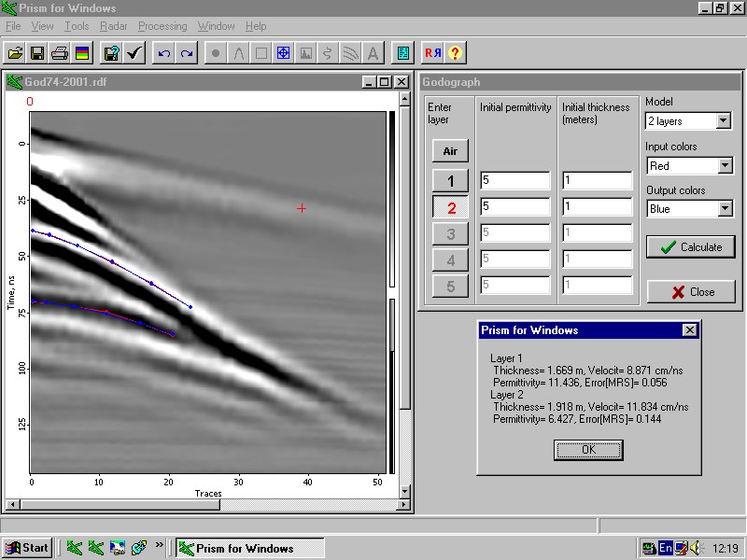Click the Layer 1 Permittivity result line
This screenshot has width=747, height=560.
tap(580, 383)
